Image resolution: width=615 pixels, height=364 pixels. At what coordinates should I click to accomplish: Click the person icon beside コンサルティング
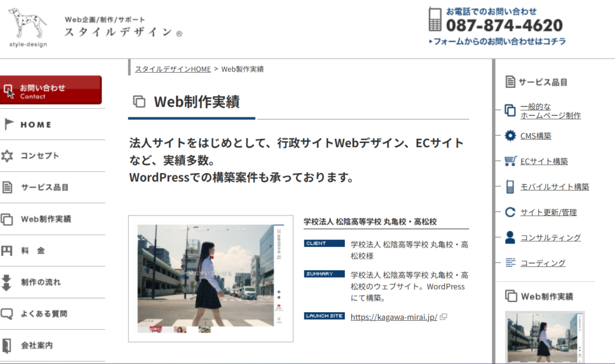tap(510, 237)
